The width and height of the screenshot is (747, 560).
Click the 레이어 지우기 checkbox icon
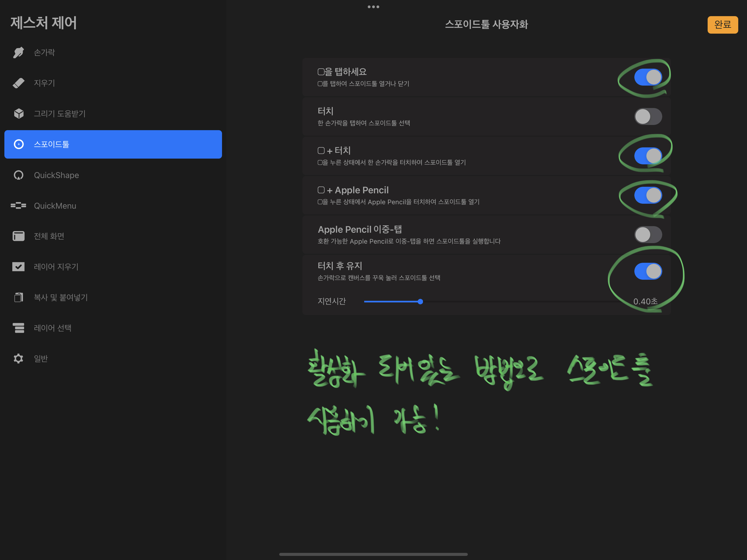pyautogui.click(x=19, y=267)
